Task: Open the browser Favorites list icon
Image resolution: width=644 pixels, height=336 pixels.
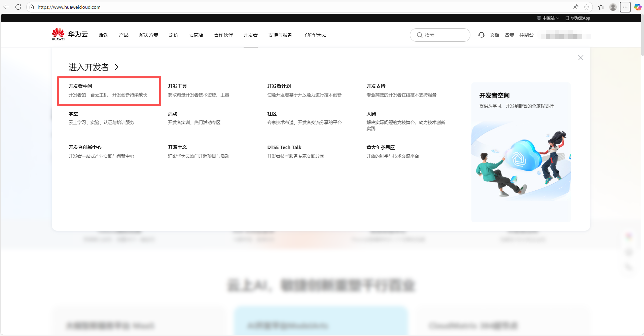Action: point(601,7)
